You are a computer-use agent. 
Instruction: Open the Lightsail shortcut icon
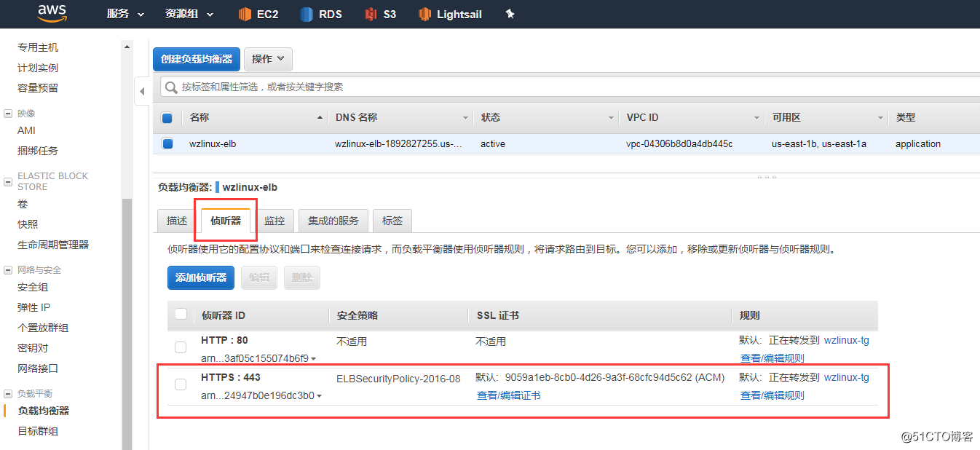(x=424, y=14)
